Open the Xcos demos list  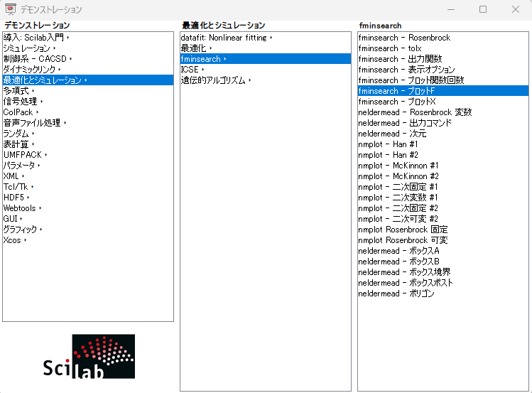pos(13,240)
